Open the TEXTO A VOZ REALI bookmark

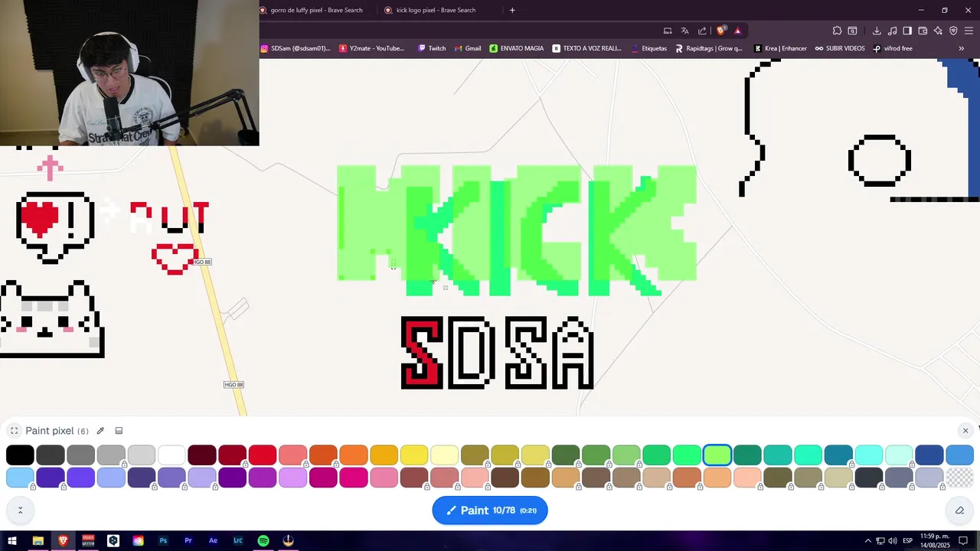coord(586,48)
